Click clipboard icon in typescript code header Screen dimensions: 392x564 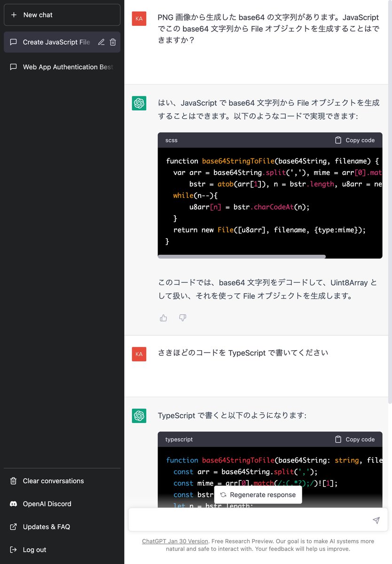click(x=338, y=439)
